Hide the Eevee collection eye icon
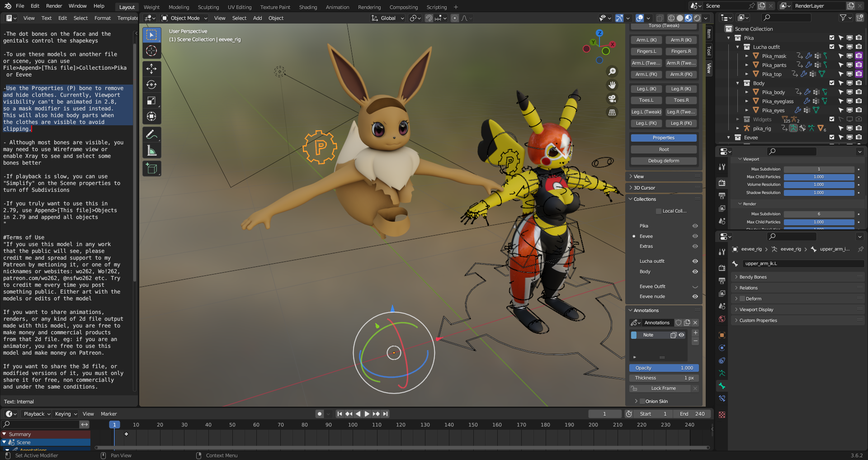The width and height of the screenshot is (868, 460). pos(695,236)
